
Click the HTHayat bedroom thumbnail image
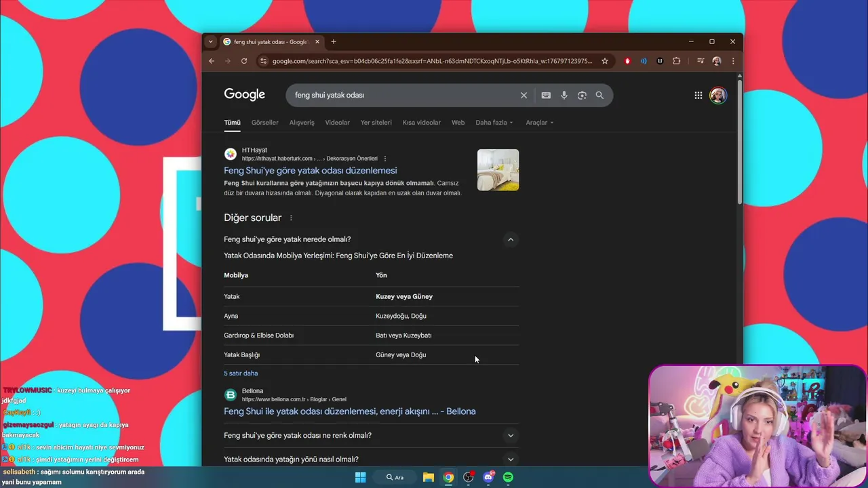498,170
